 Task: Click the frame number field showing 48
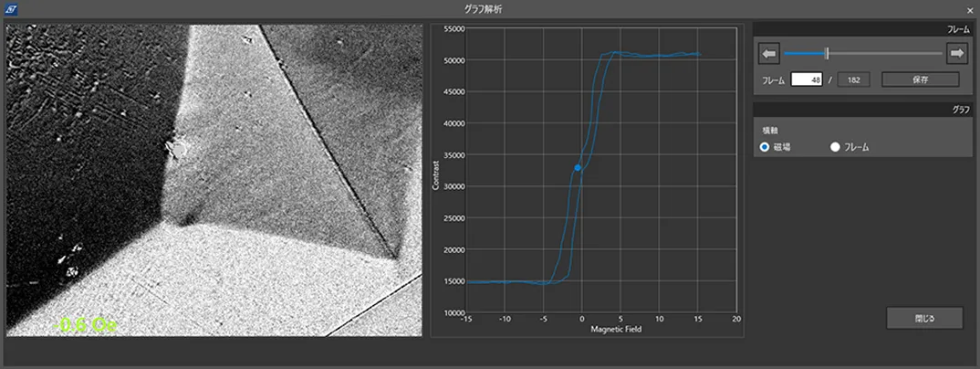(807, 80)
